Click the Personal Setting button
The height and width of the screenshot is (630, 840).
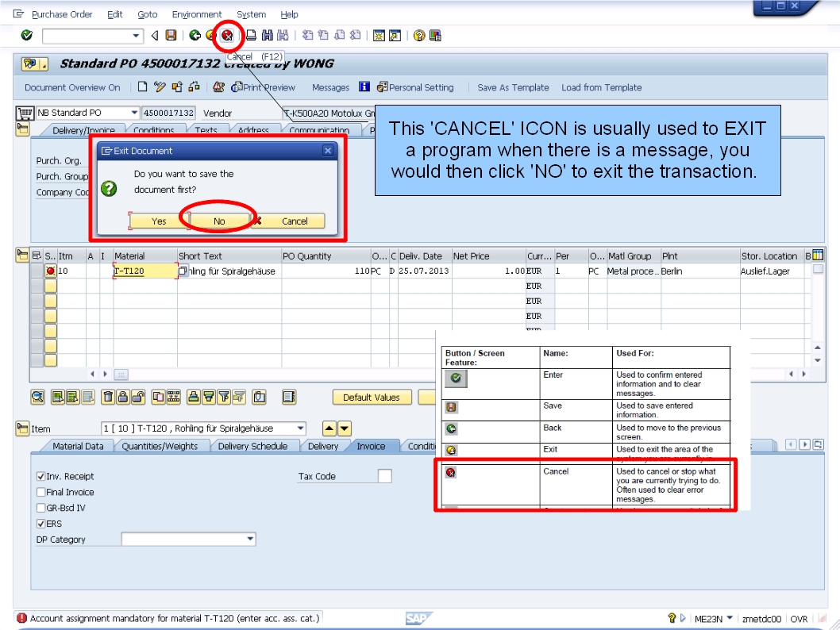point(415,87)
